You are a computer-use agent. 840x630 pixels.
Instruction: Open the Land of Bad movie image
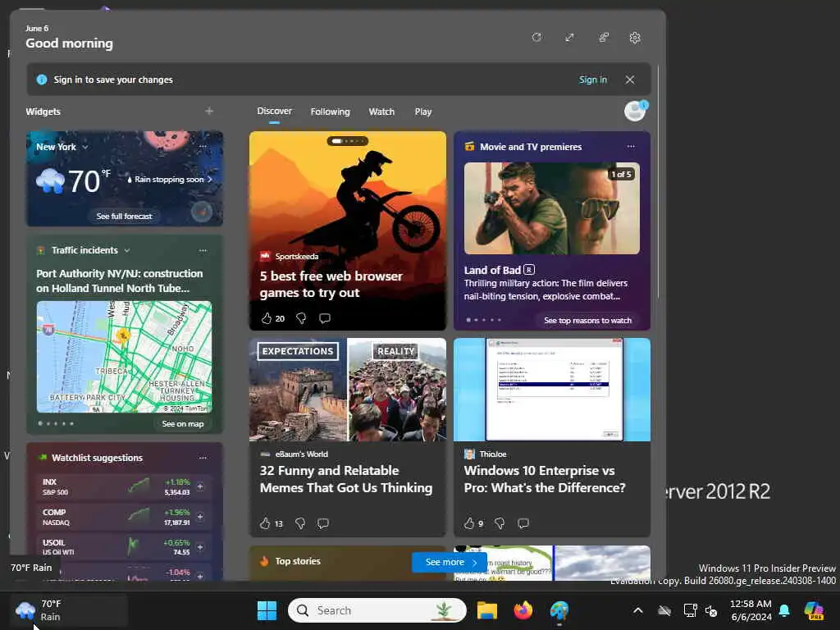[x=552, y=208]
